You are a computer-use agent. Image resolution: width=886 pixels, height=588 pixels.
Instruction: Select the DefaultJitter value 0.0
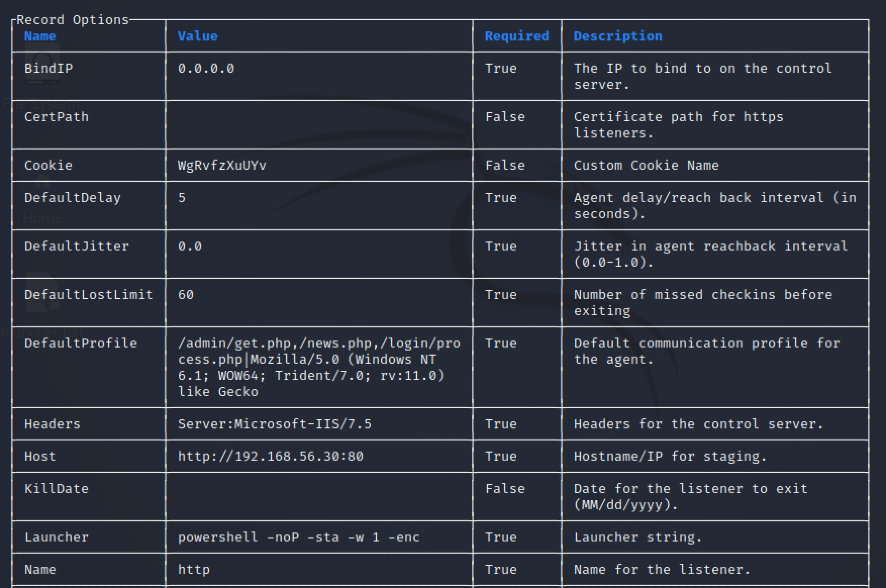click(190, 246)
